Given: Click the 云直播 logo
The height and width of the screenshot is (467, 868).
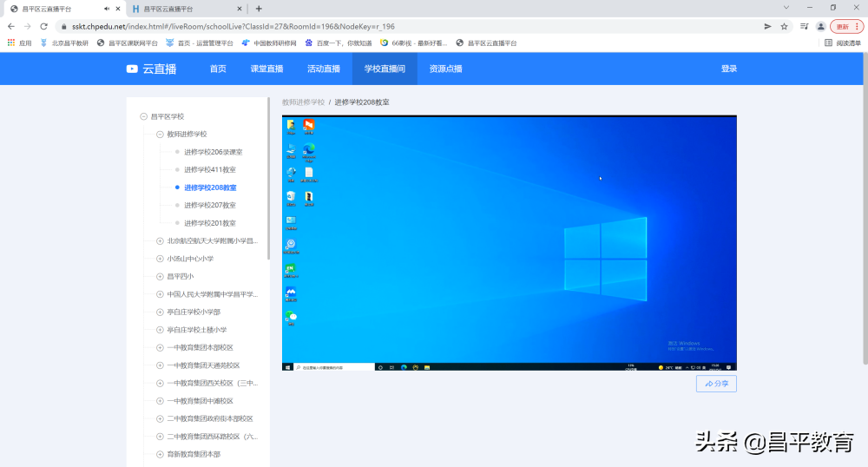Looking at the screenshot, I should point(151,69).
